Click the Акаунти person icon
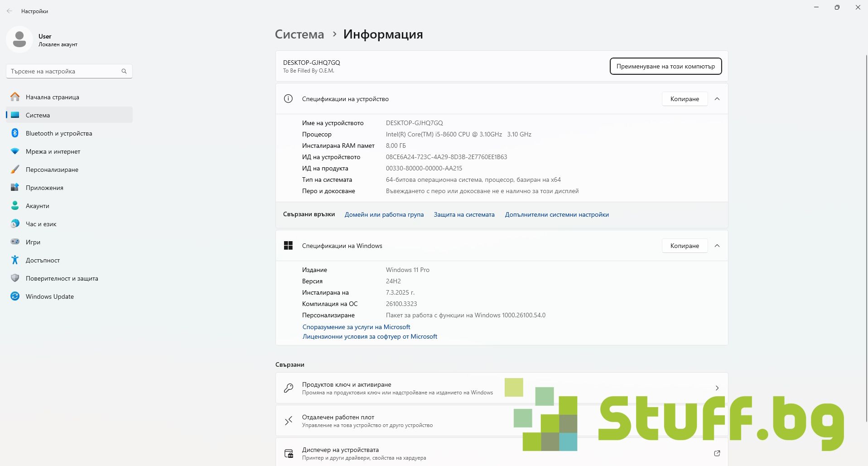868x466 pixels. click(x=15, y=206)
